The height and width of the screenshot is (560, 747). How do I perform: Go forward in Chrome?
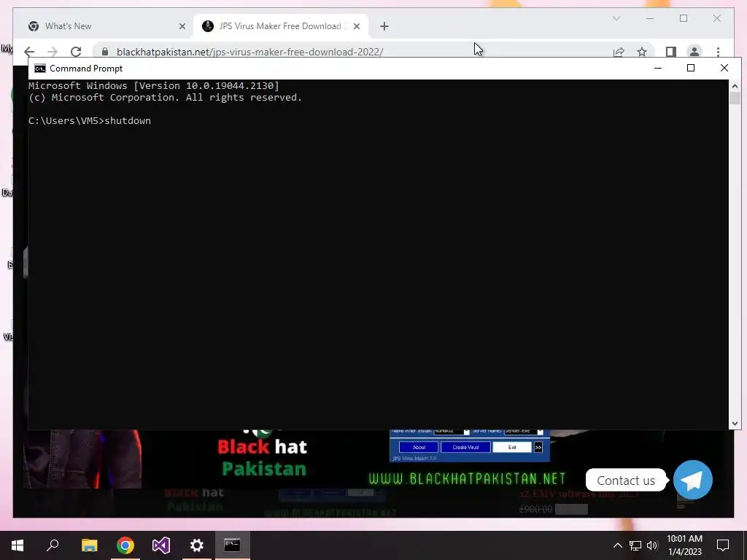pos(53,52)
